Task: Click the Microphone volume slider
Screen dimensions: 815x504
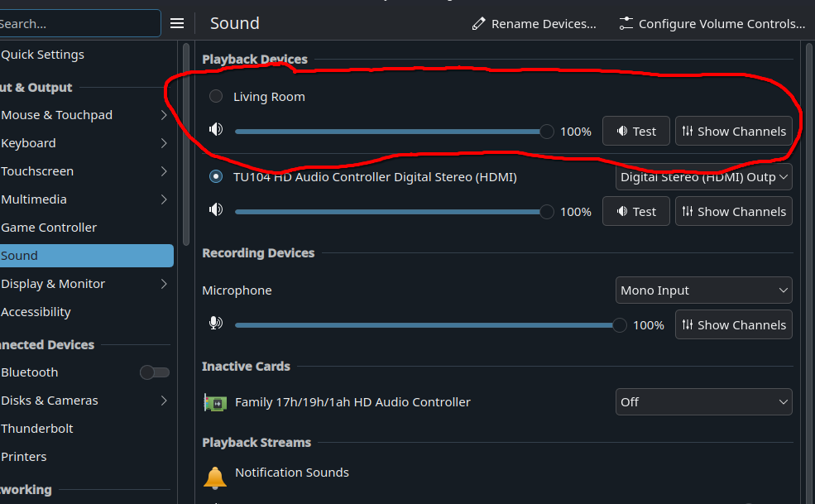Action: click(430, 325)
